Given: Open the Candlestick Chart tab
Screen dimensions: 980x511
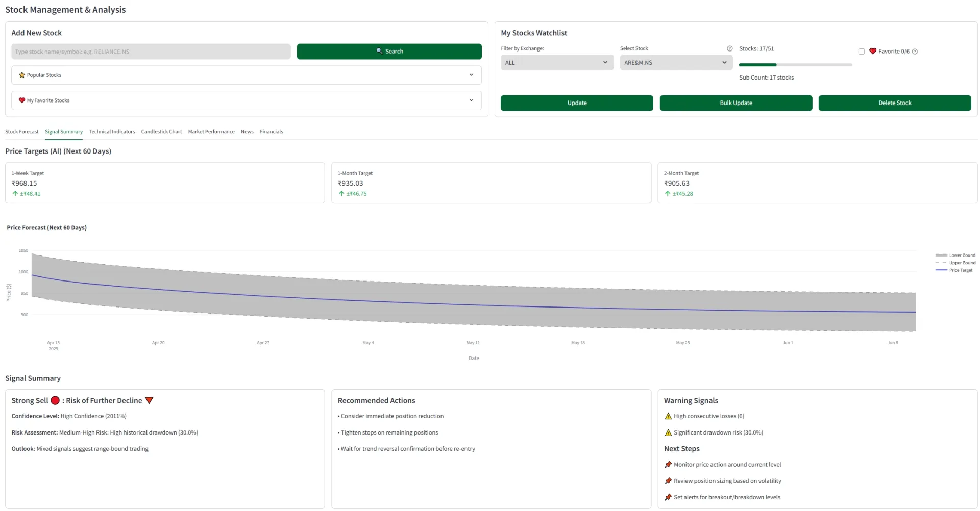Looking at the screenshot, I should tap(161, 132).
